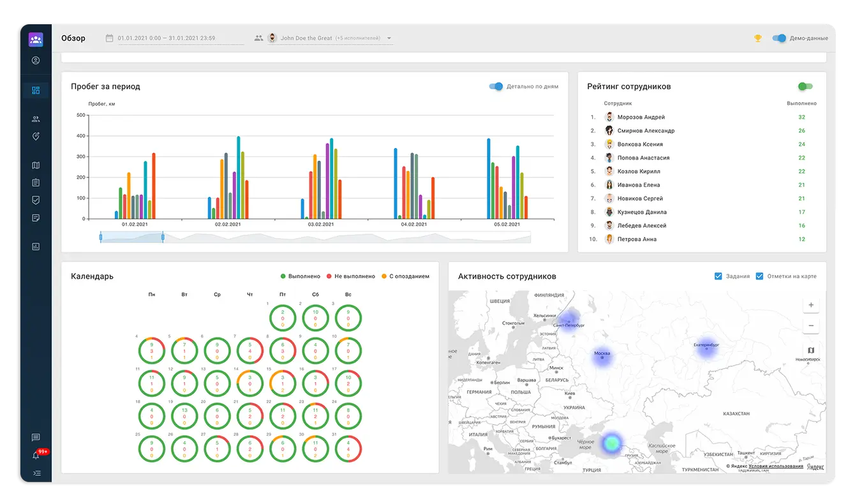855x504 pixels.
Task: Open Условия использования link on map
Action: pos(776,466)
